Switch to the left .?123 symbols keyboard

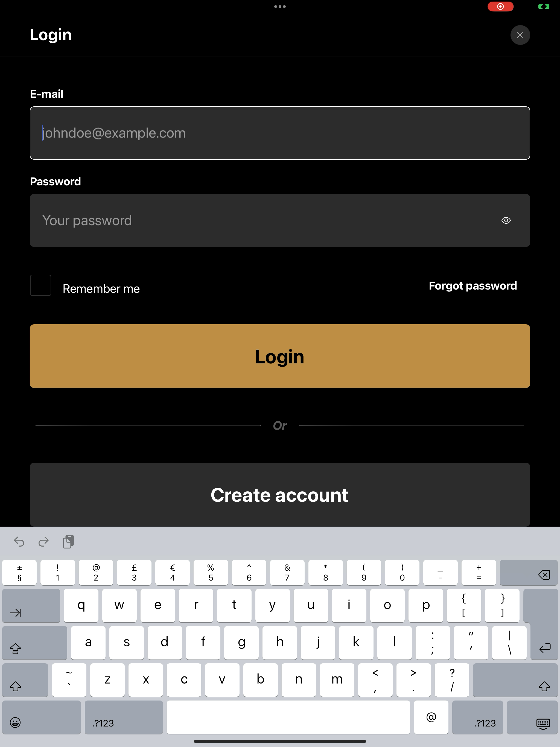(x=124, y=717)
